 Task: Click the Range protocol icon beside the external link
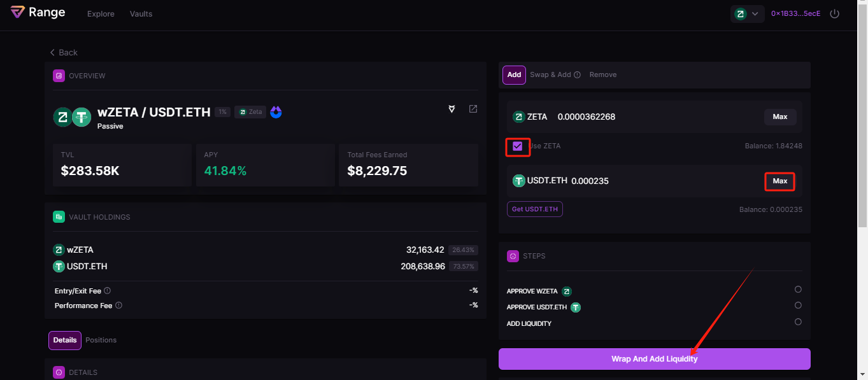452,109
